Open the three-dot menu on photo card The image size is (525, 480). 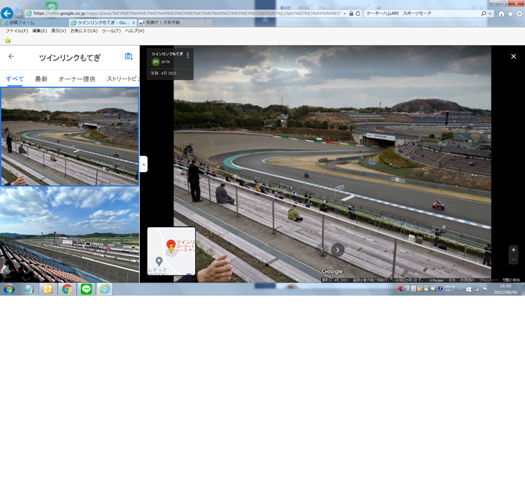188,55
